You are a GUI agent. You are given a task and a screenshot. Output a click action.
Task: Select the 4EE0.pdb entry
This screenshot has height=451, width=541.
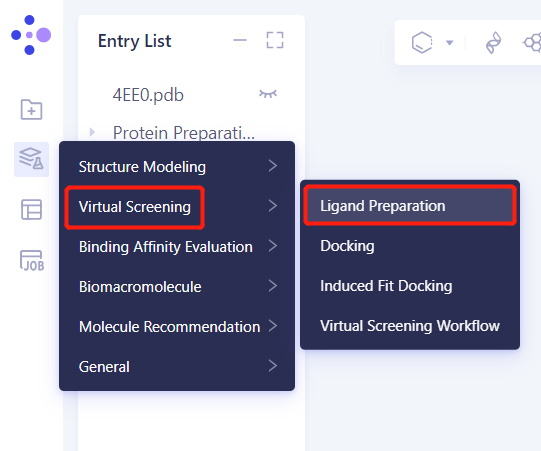click(x=148, y=95)
